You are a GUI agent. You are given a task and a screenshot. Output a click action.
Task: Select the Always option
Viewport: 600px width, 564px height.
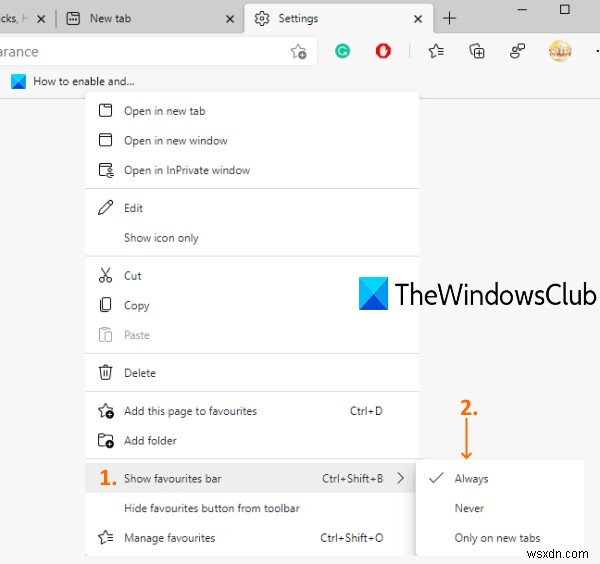[x=500, y=478]
